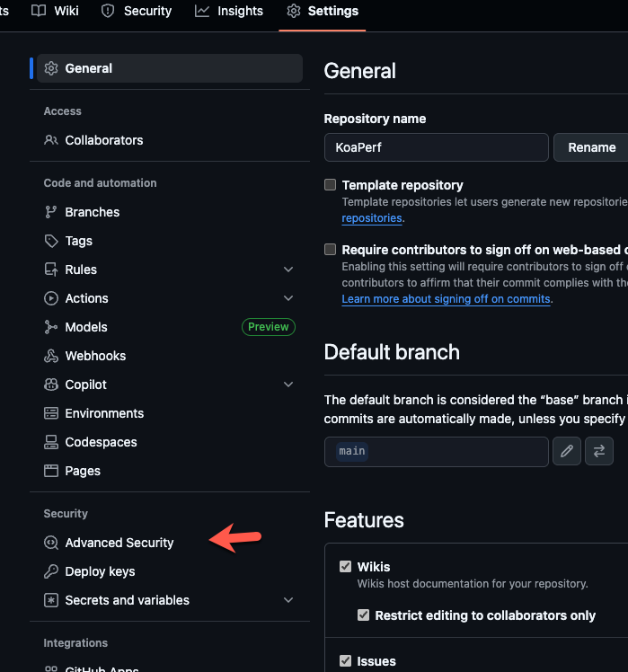This screenshot has height=672, width=628.
Task: Check Require contributors to sign off checkbox
Action: tap(330, 250)
